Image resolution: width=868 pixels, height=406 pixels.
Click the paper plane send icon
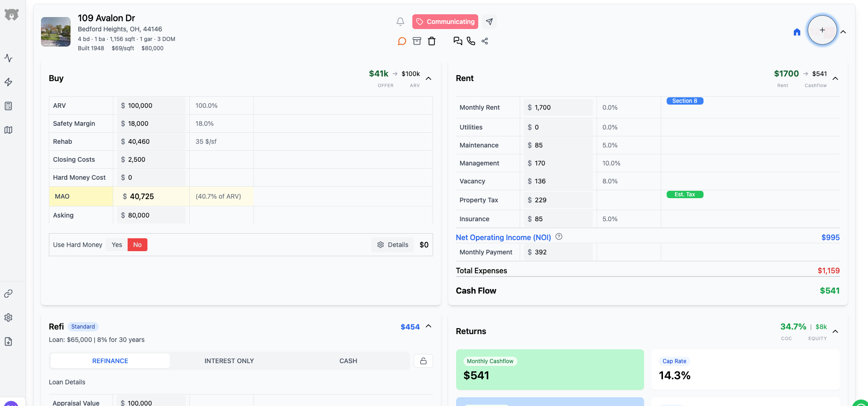(489, 22)
